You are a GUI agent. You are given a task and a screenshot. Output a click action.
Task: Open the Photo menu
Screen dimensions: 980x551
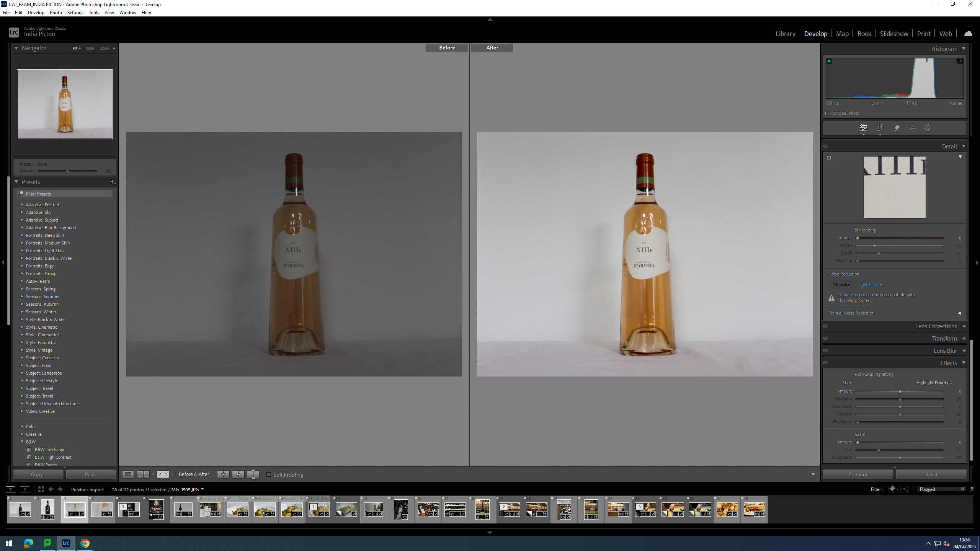(x=56, y=13)
